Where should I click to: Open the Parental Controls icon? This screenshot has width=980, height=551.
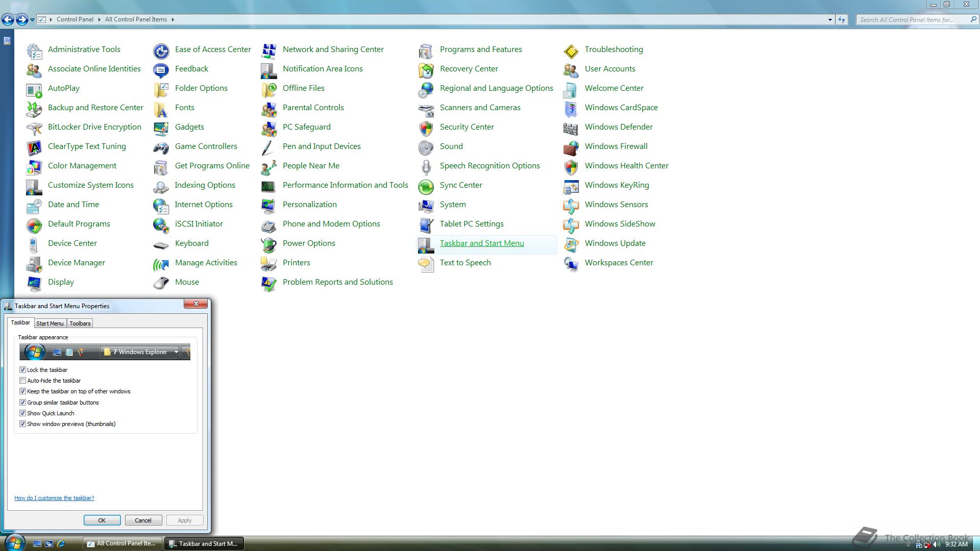[269, 109]
